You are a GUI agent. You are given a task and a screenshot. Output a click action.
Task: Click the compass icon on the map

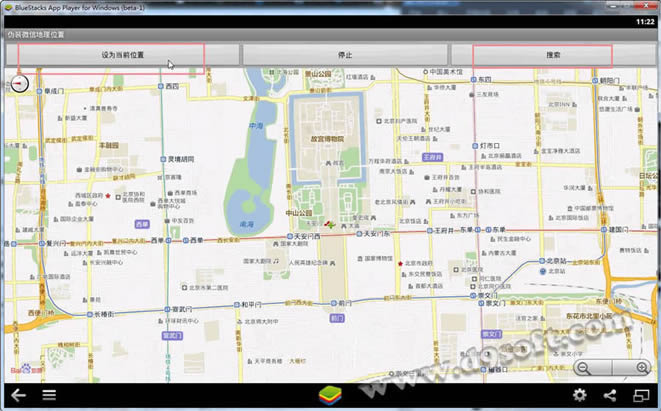coord(20,84)
